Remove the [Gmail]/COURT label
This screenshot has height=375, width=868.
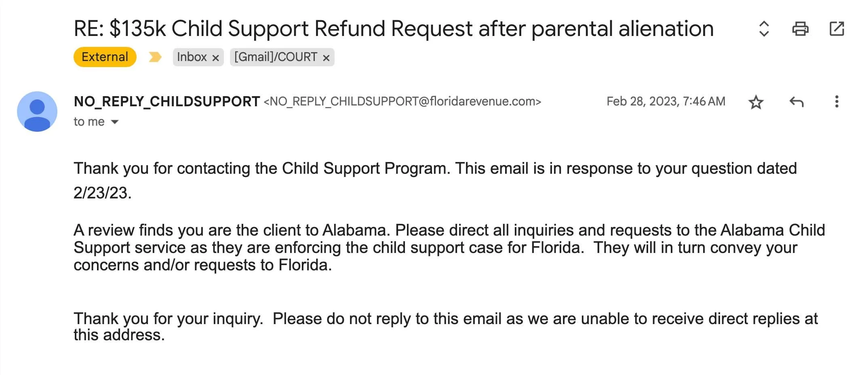(x=326, y=58)
